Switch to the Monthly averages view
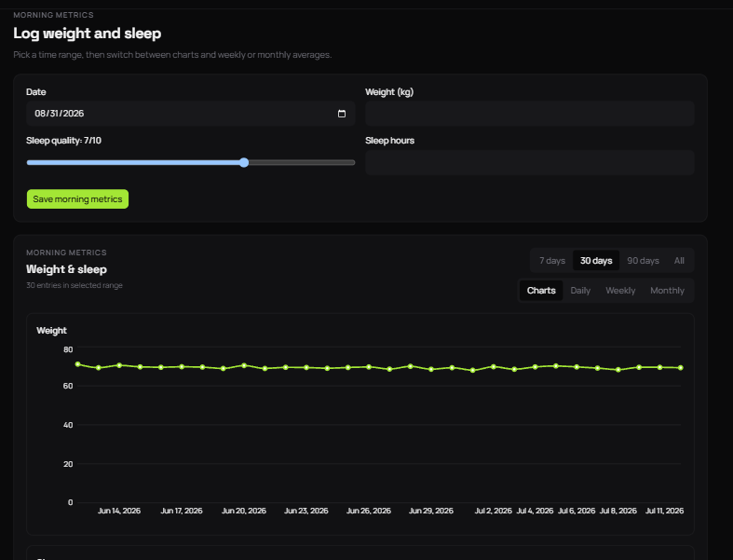This screenshot has height=560, width=733. 667,291
